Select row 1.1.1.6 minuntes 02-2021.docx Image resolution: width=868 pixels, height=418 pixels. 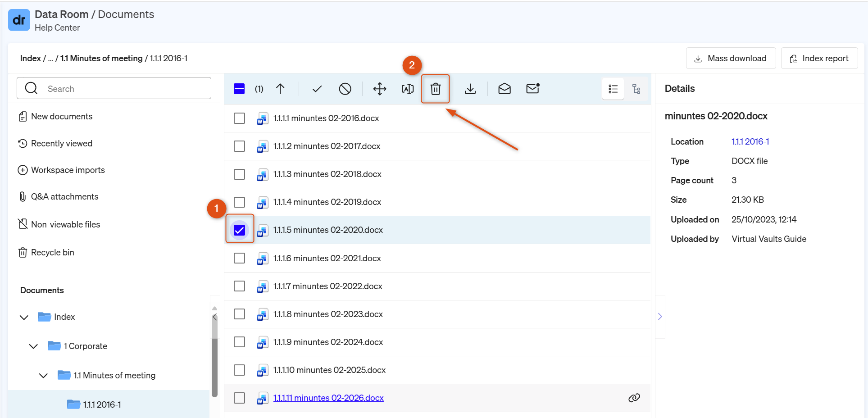(x=437, y=258)
